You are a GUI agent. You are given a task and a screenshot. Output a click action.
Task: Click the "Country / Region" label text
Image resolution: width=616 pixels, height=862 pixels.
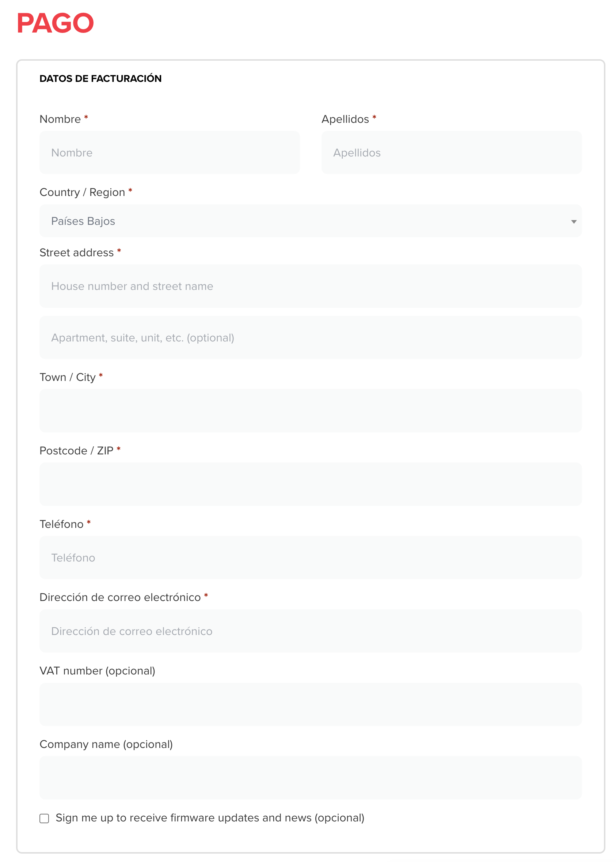(82, 192)
